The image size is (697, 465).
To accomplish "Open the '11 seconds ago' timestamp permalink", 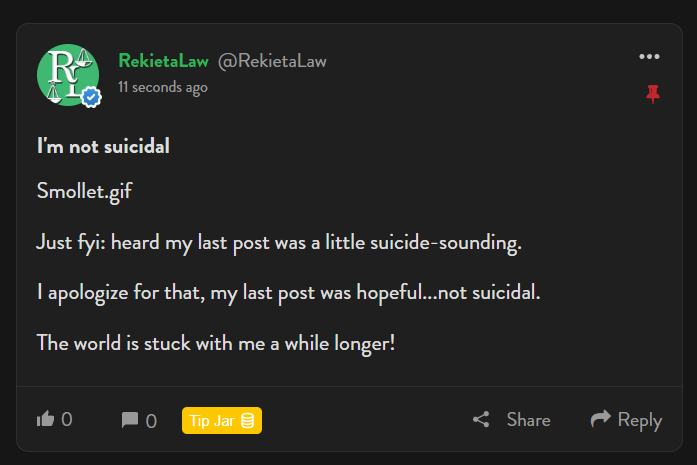I will 163,87.
